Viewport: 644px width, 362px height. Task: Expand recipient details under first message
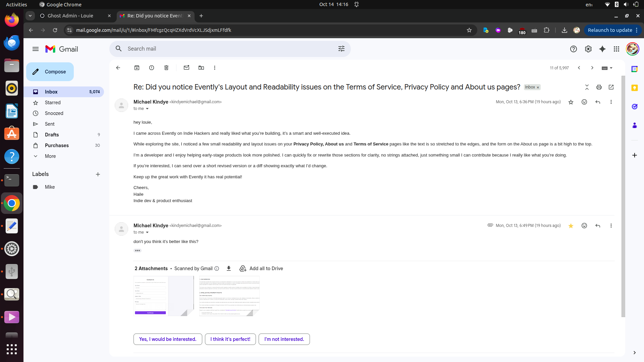point(147,109)
